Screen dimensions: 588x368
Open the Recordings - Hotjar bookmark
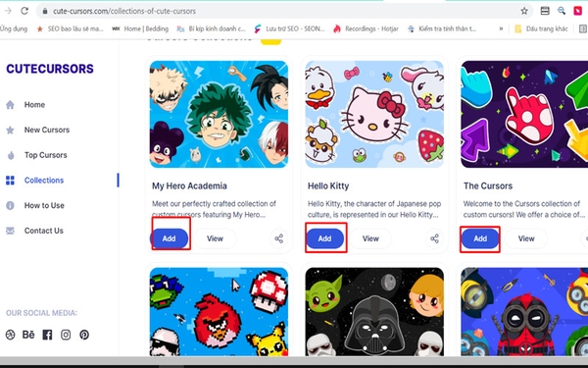pyautogui.click(x=366, y=28)
